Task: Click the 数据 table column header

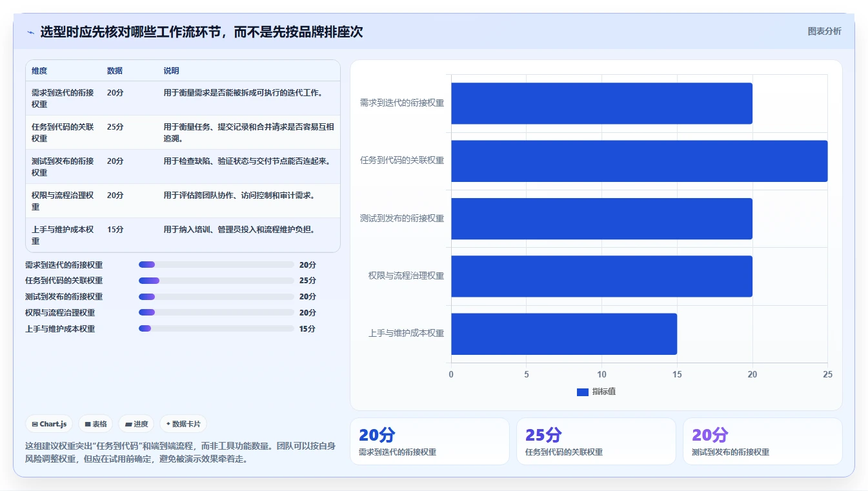Action: click(115, 71)
